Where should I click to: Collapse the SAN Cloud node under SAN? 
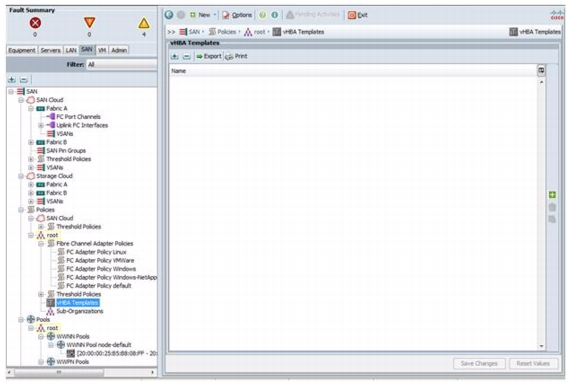[x=21, y=100]
